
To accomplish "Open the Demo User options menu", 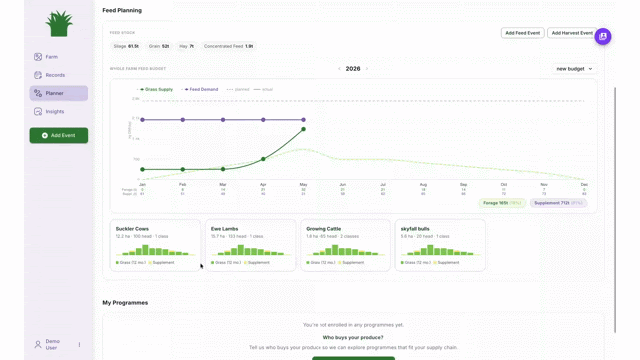I will pyautogui.click(x=79, y=344).
